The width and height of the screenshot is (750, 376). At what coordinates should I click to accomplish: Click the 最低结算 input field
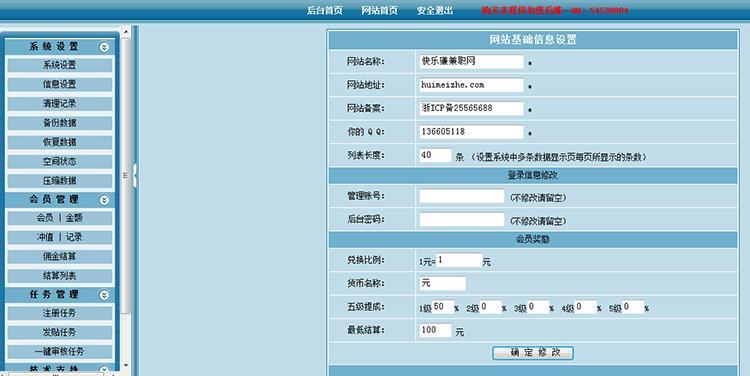pyautogui.click(x=435, y=330)
